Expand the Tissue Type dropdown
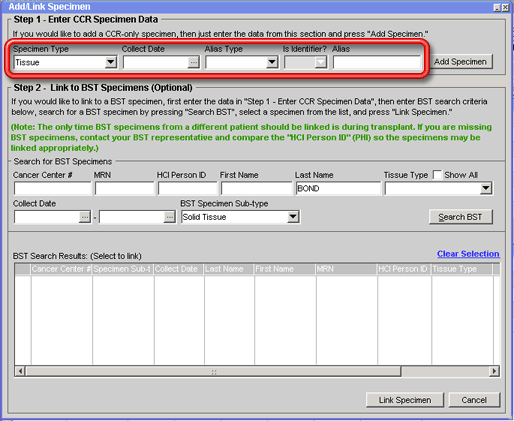 pos(486,188)
